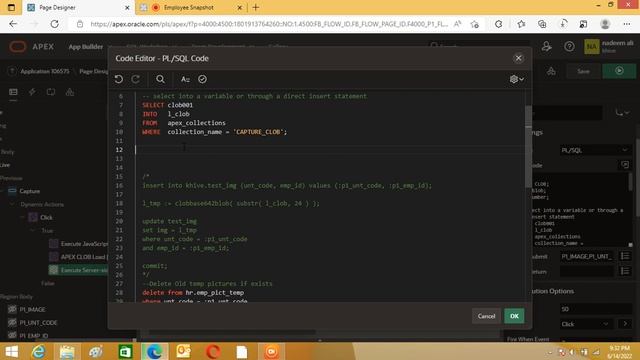Click the APEX logo in the header
Screen dimensions: 640x360
coord(31,47)
